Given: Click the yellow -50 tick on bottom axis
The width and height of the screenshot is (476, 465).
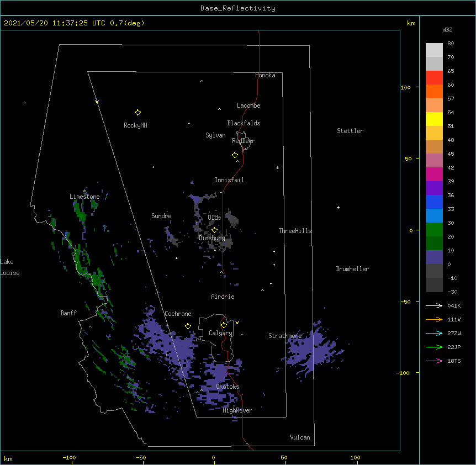Looking at the screenshot, I should tap(141, 457).
